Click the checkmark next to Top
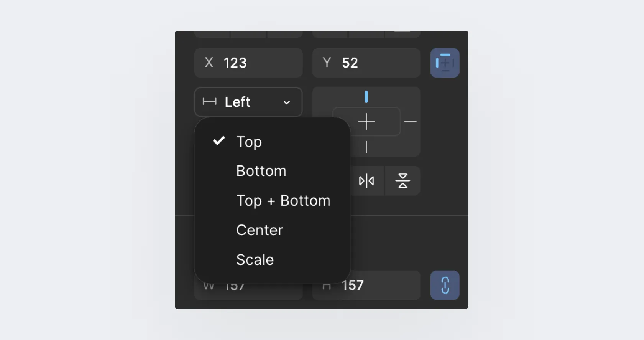The image size is (644, 340). coord(219,141)
